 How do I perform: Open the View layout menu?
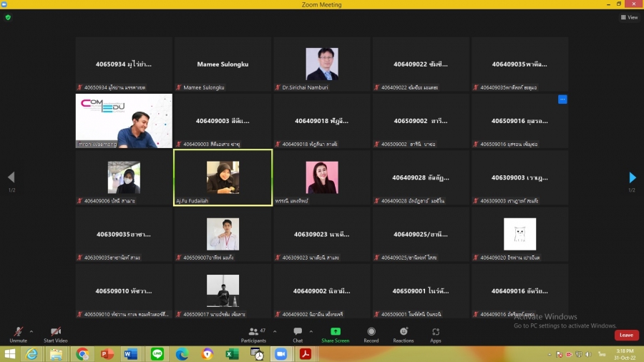coord(629,17)
